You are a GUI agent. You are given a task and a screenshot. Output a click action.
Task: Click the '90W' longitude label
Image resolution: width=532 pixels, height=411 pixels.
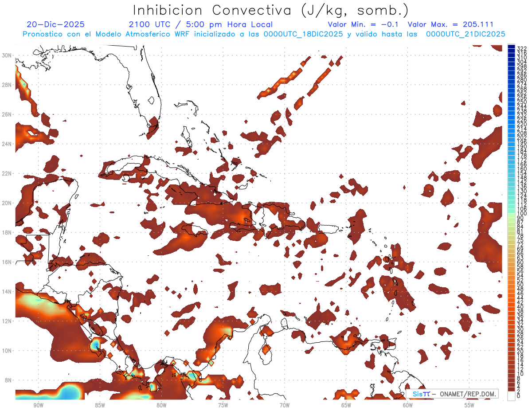point(38,405)
